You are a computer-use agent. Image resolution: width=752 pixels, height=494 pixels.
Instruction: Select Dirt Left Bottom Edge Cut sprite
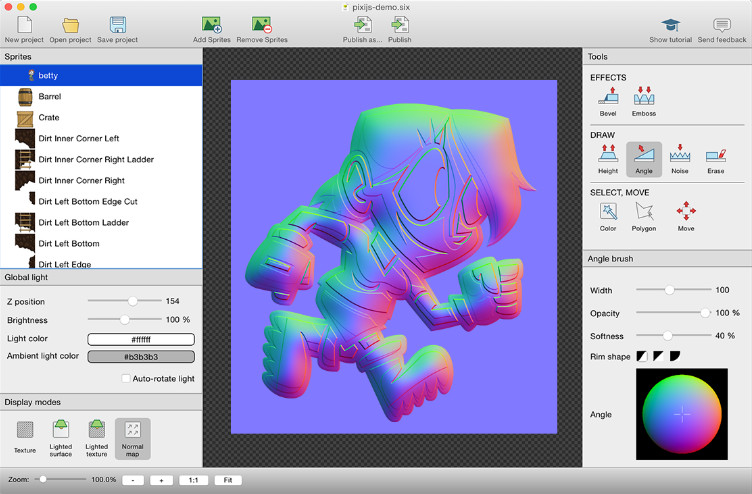[101, 202]
